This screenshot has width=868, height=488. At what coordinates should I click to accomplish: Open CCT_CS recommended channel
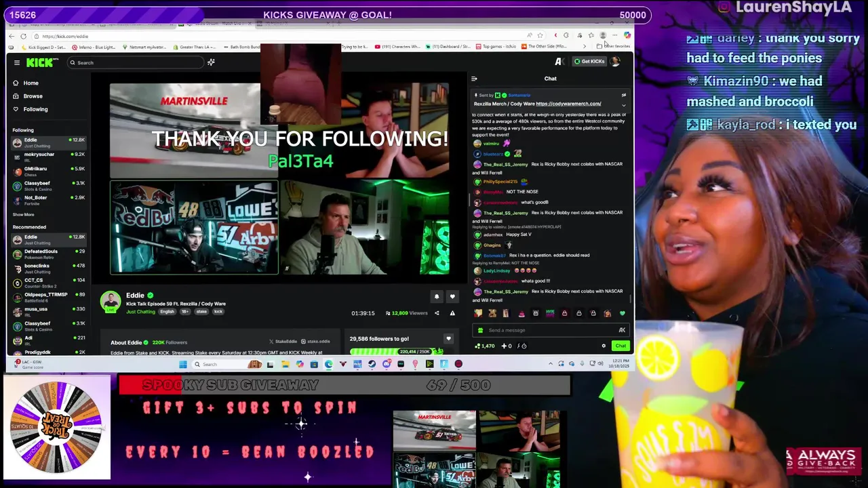[x=49, y=282]
